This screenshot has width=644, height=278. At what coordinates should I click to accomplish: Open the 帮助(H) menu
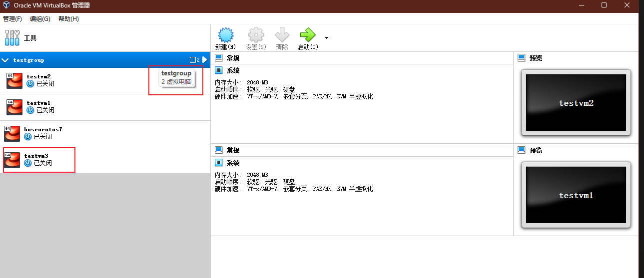(68, 19)
